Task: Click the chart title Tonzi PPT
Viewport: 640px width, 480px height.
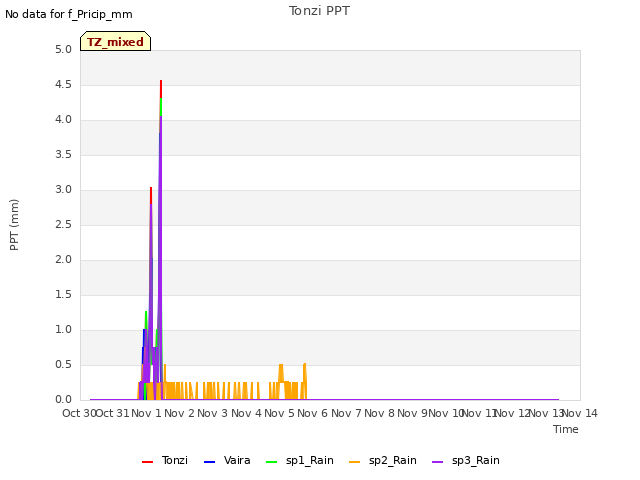Action: 319,11
